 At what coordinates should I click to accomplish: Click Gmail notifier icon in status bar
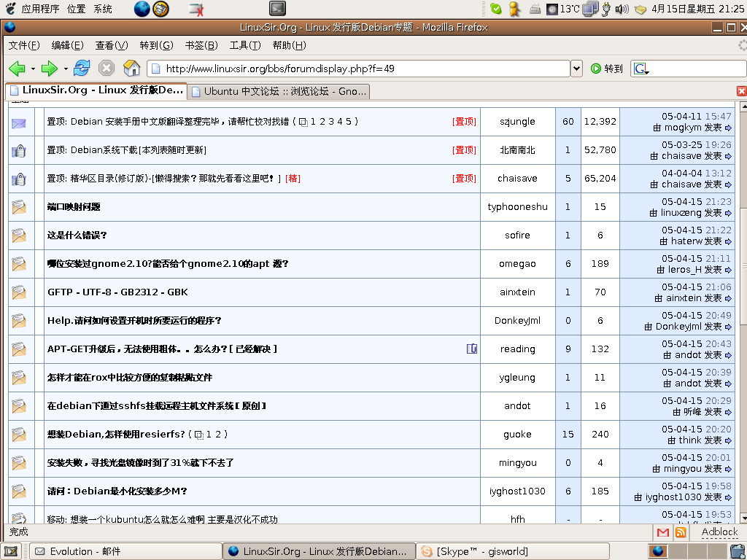pyautogui.click(x=662, y=532)
